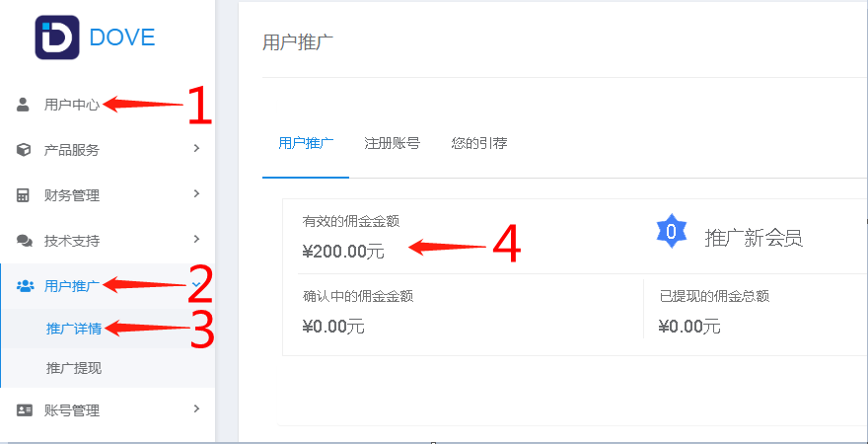Open the 推广详情 submenu item

(74, 329)
